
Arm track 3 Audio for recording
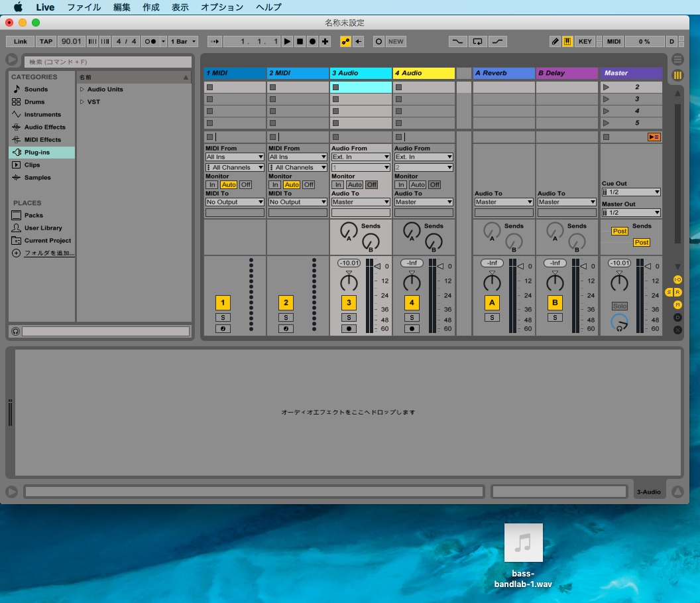point(349,329)
